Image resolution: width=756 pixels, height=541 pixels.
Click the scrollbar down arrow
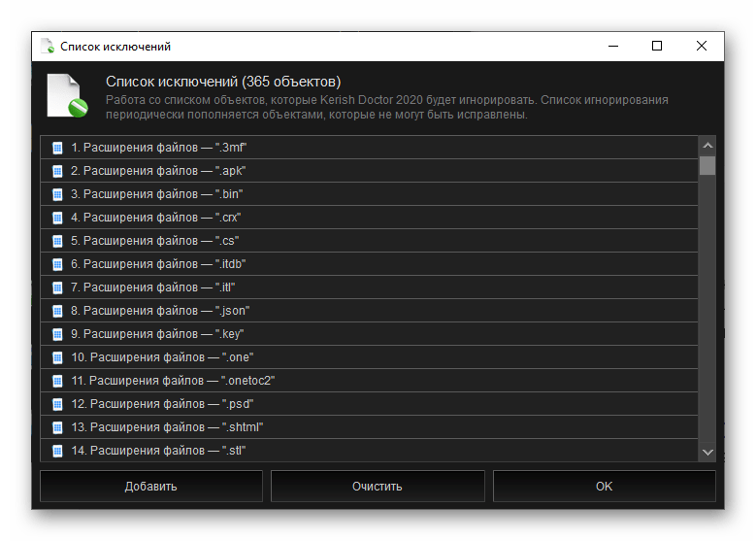tap(707, 453)
